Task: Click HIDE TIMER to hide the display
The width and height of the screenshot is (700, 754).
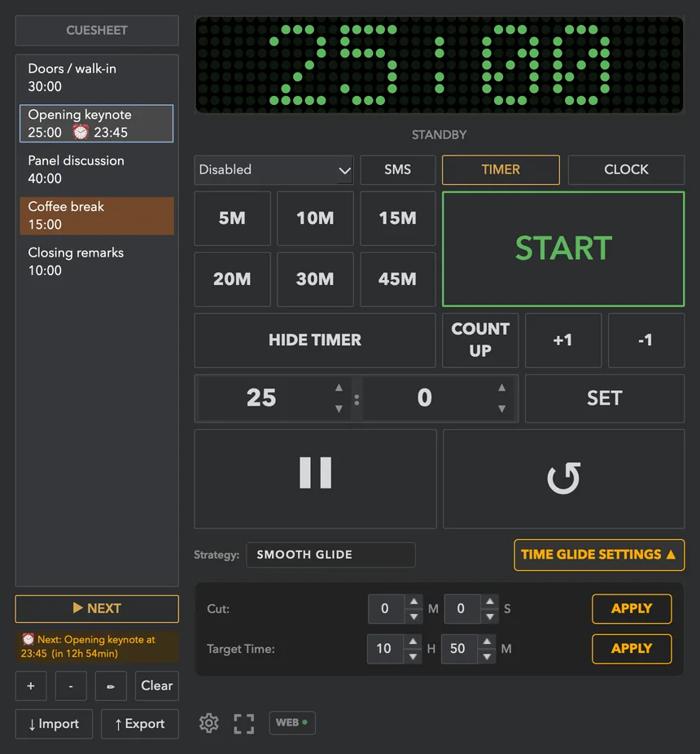Action: click(x=315, y=340)
